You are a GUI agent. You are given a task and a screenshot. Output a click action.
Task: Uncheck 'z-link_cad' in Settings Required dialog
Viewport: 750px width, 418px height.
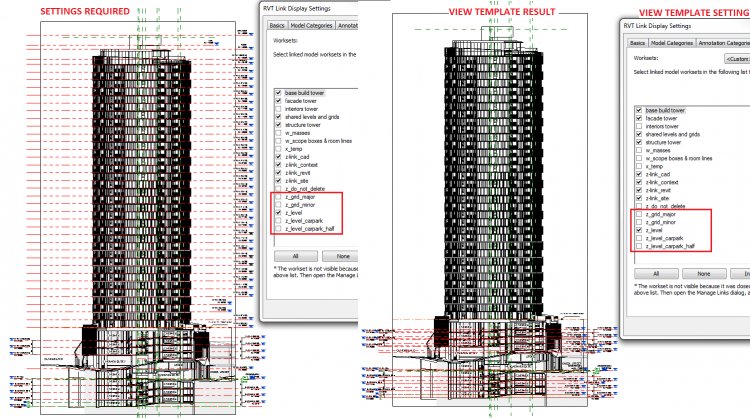[278, 157]
